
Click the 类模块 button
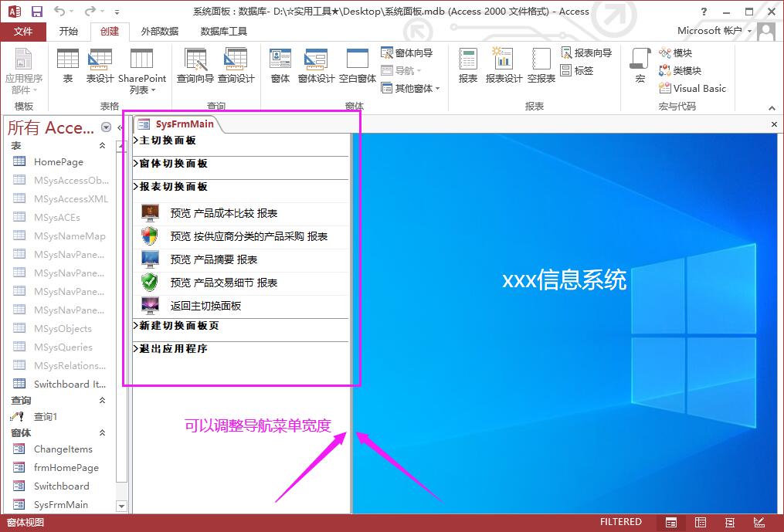tap(680, 70)
